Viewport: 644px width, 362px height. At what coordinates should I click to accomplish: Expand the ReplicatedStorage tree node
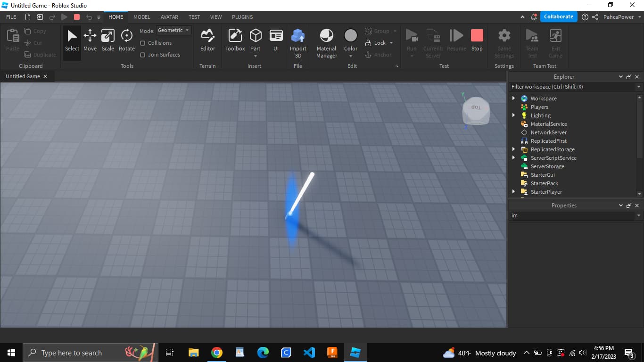tap(513, 149)
